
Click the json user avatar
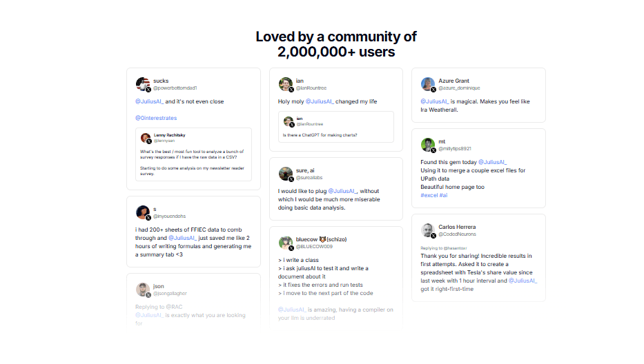(142, 290)
